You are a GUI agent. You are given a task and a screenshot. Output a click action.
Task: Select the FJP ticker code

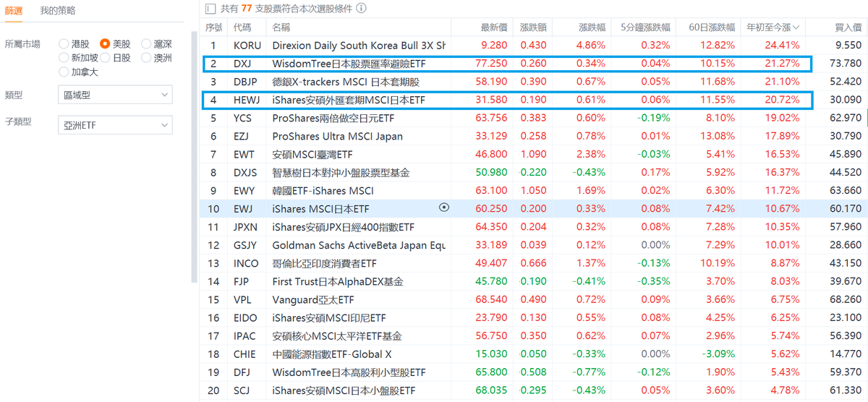(x=241, y=281)
